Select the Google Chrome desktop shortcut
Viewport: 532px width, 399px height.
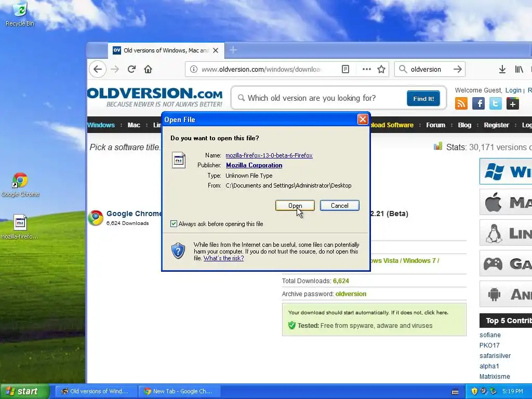(x=20, y=185)
